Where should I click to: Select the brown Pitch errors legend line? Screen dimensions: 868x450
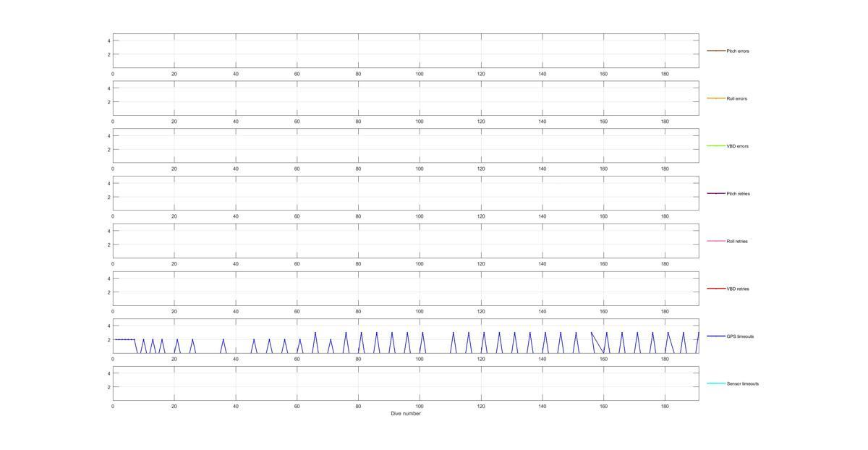(715, 51)
